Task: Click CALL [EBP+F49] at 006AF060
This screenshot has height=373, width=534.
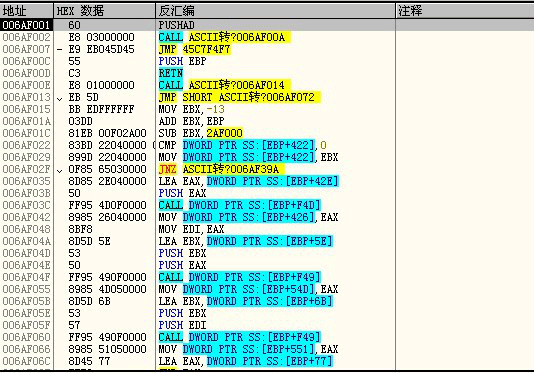Action: point(239,337)
